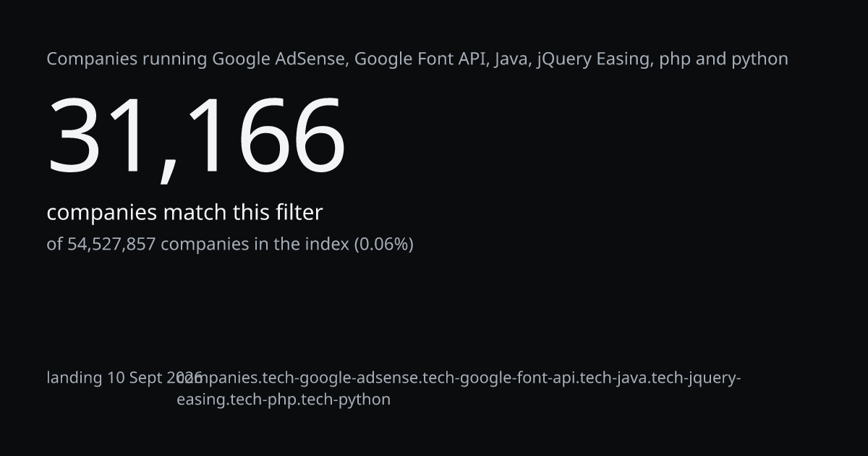Image resolution: width=868 pixels, height=456 pixels.
Task: Click the large 31,166 count number
Action: coord(196,137)
